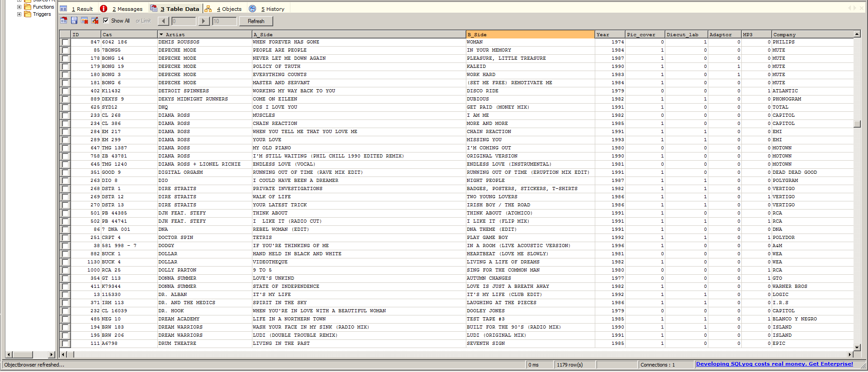Click the object browser's horizontal scroll left arrow
The width and height of the screenshot is (868, 372).
[x=9, y=354]
